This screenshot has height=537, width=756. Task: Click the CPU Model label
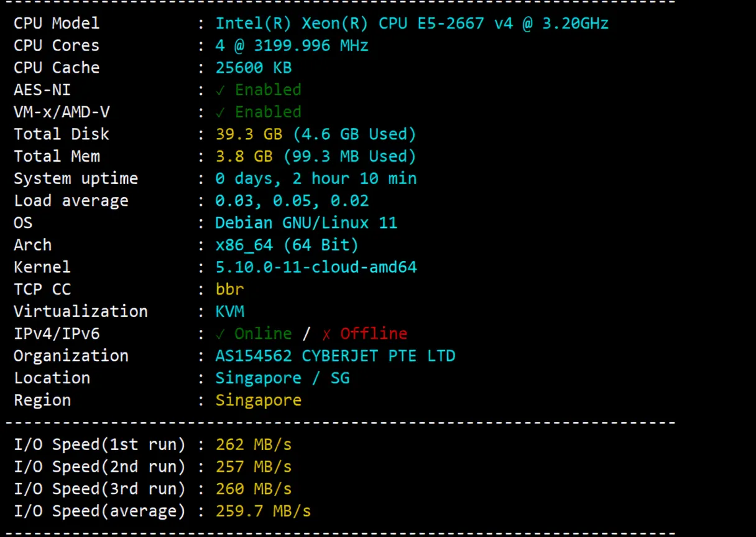56,23
